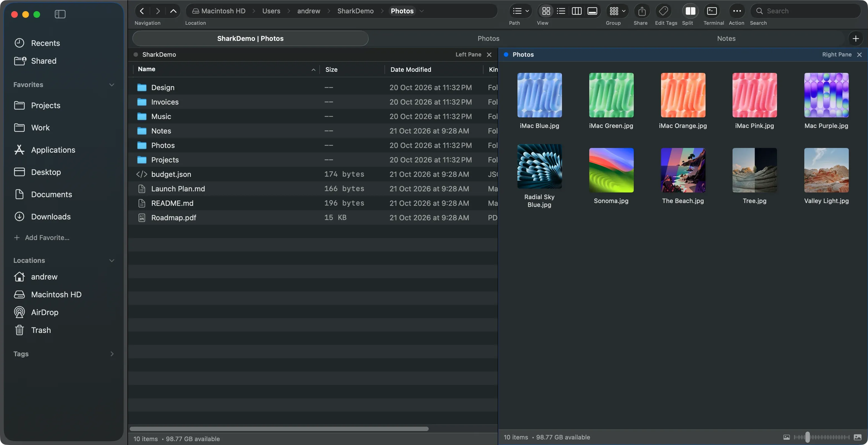Toggle the Split pane view

pos(690,11)
